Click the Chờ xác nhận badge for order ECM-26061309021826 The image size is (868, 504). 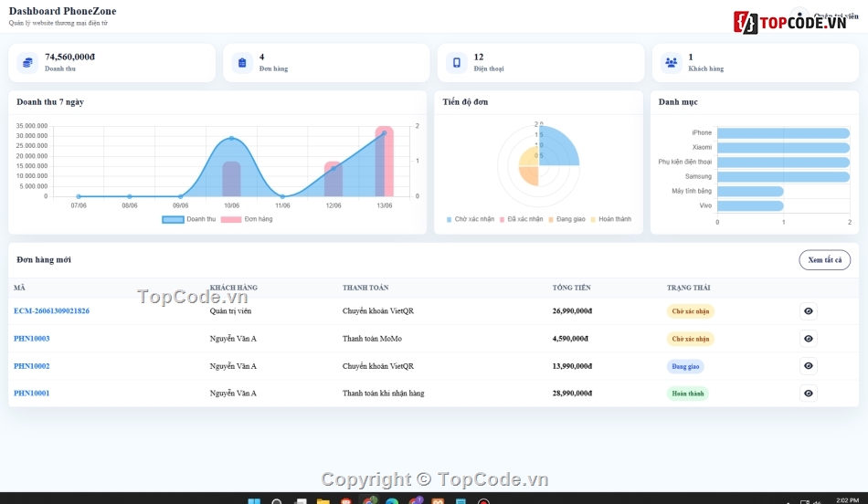[x=691, y=311]
